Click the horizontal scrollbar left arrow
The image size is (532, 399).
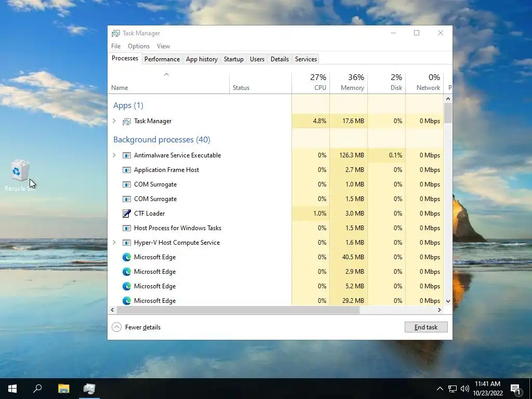coord(112,310)
